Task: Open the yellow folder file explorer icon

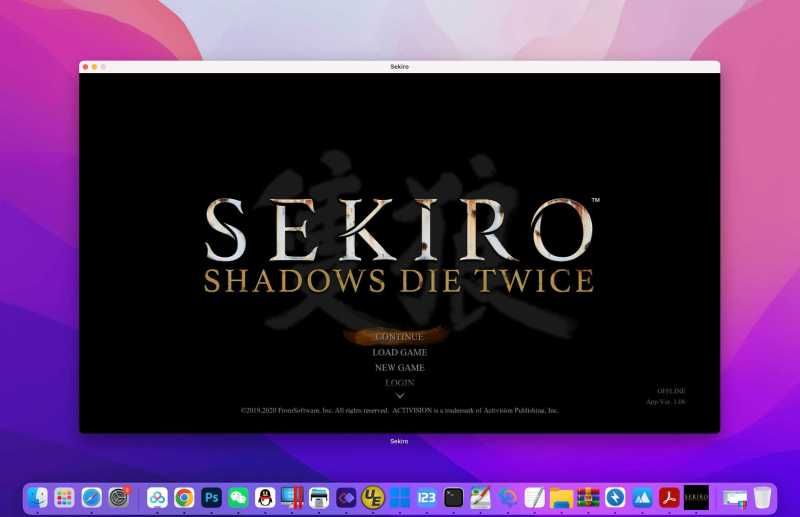Action: pyautogui.click(x=561, y=498)
